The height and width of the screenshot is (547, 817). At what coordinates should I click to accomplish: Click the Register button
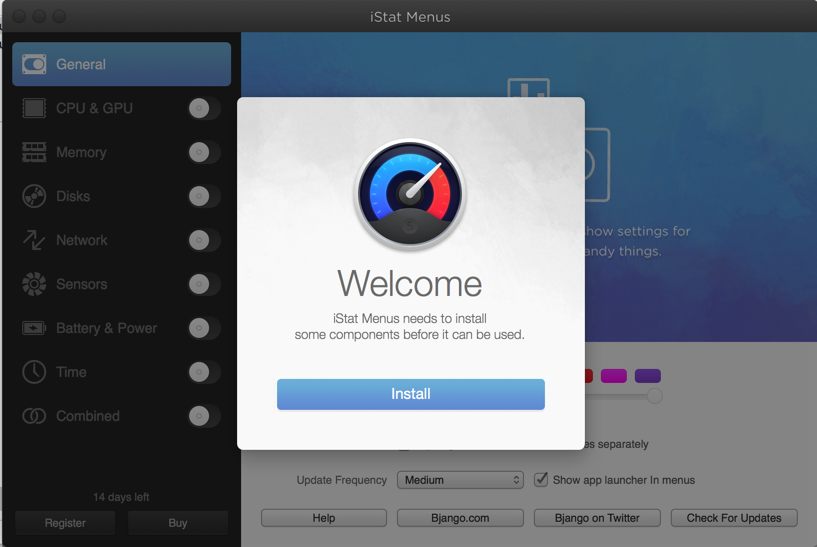point(65,523)
